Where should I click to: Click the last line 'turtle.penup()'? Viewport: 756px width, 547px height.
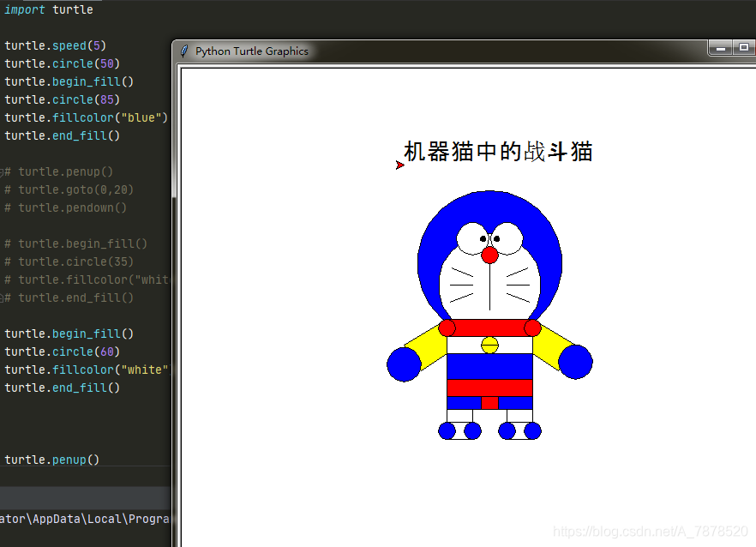[51, 460]
